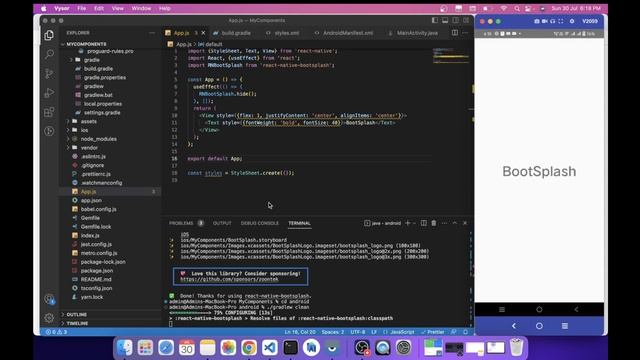Open the Search view in activity bar
640x360 pixels.
49,54
